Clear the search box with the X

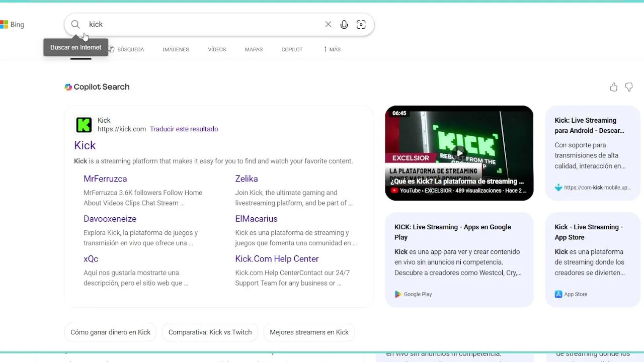328,24
